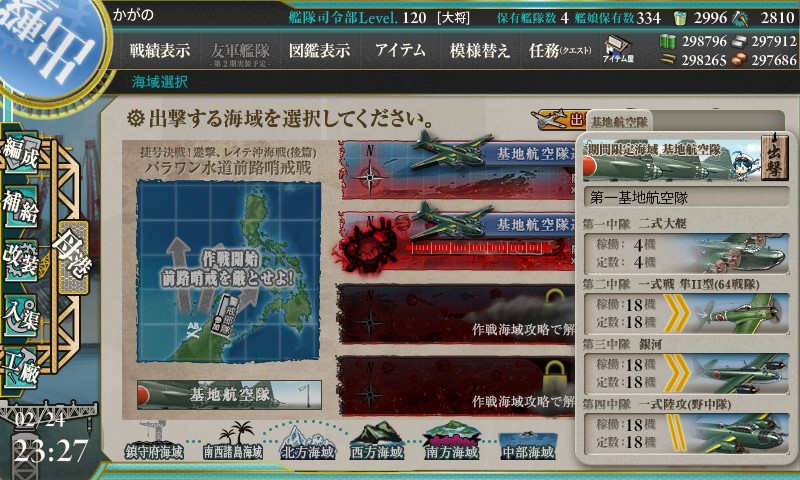The width and height of the screenshot is (800, 480).
Task: Select the 二式大艇 first squadron slot
Action: coord(686,254)
